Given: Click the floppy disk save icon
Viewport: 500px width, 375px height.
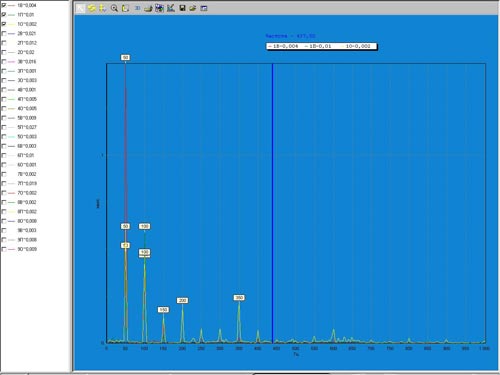Looking at the screenshot, I should 182,8.
